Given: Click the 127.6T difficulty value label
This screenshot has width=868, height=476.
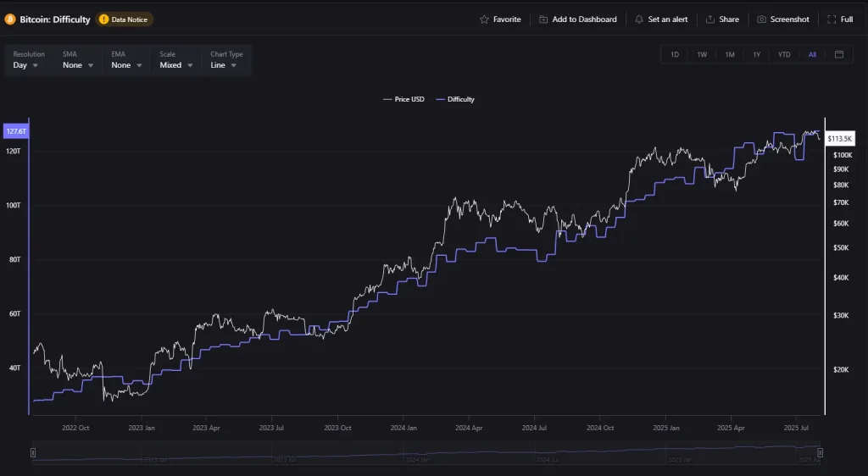Looking at the screenshot, I should coord(15,131).
